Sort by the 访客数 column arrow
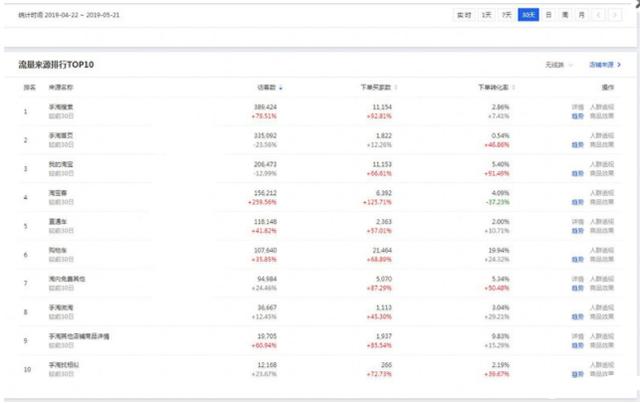 tap(281, 88)
